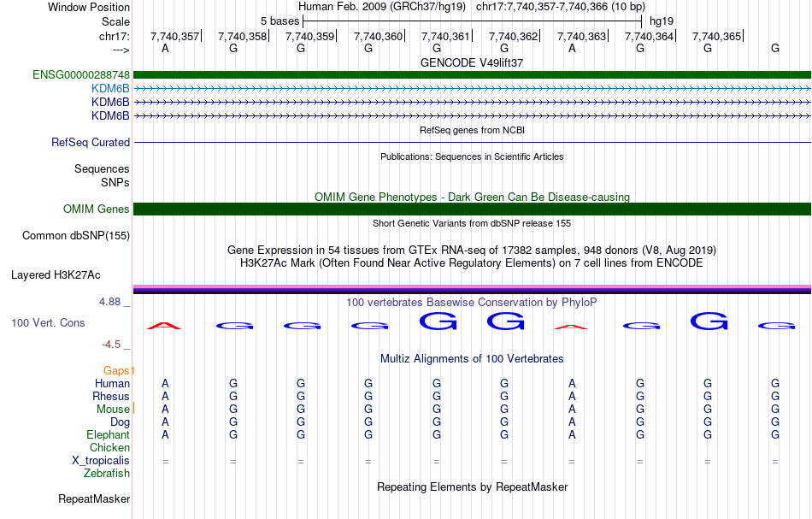Click the RefSeq genes from NCBI title

pyautogui.click(x=473, y=131)
